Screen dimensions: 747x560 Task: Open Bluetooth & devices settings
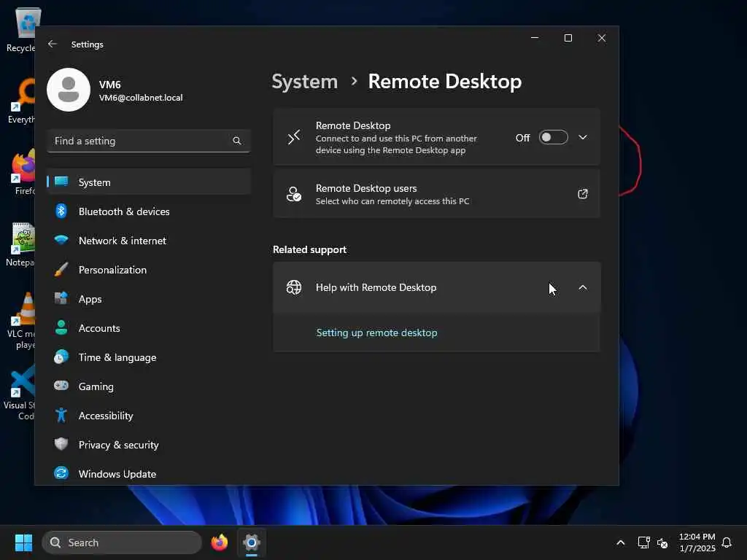[x=149, y=211]
